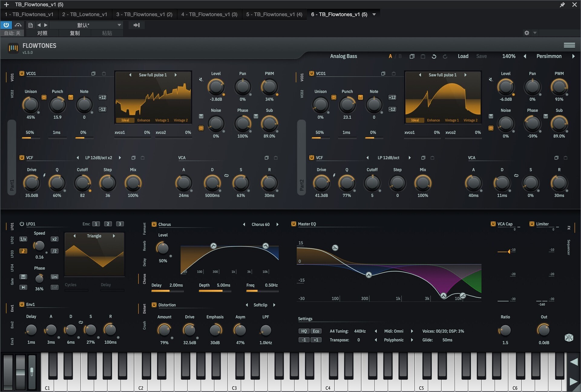This screenshot has height=392, width=581.
Task: Expand the plugin instance tab dropdown arrow
Action: pyautogui.click(x=374, y=15)
